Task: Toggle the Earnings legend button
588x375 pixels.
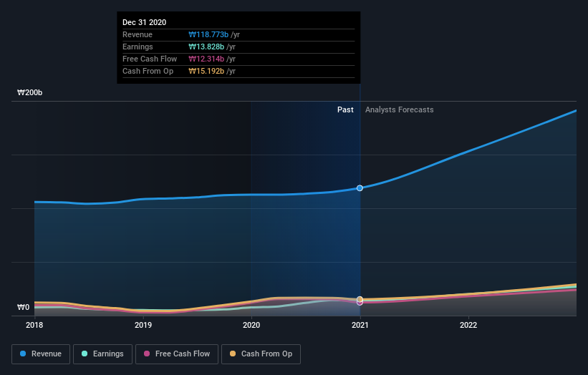Action: (x=102, y=354)
